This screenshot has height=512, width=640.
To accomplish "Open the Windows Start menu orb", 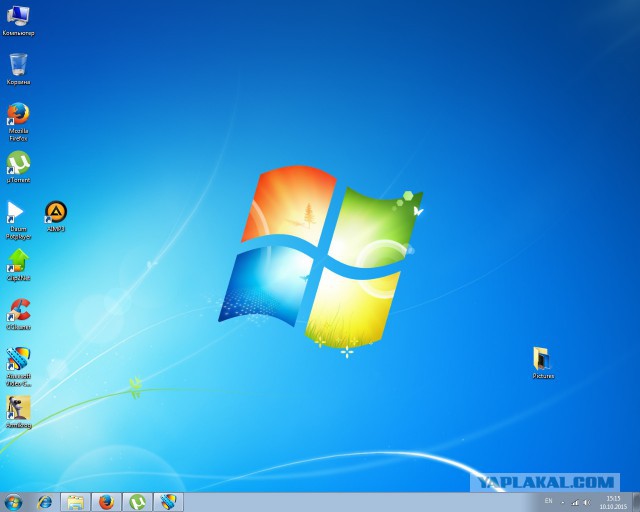I will point(13,502).
